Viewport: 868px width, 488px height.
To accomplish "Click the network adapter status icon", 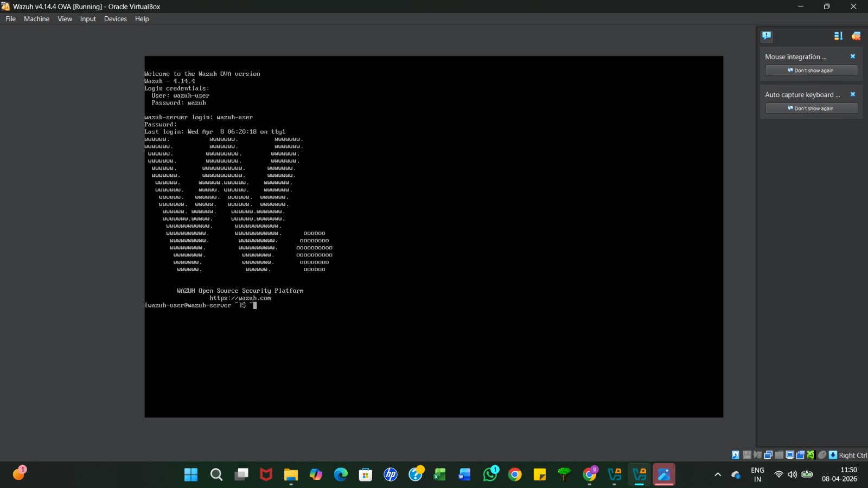I will pos(768,455).
